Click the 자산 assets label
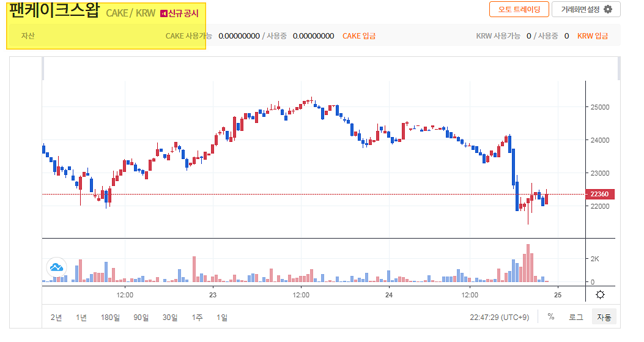The width and height of the screenshot is (644, 342). [28, 35]
